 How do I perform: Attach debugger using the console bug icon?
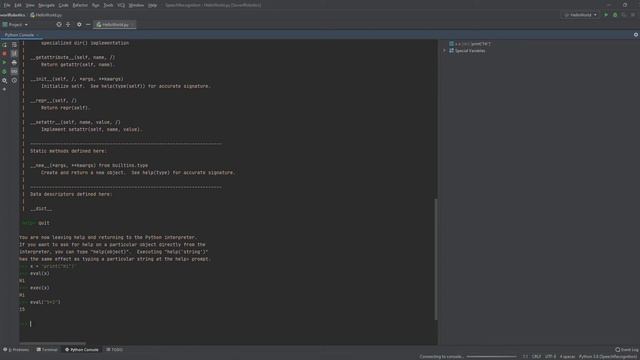(x=4, y=71)
